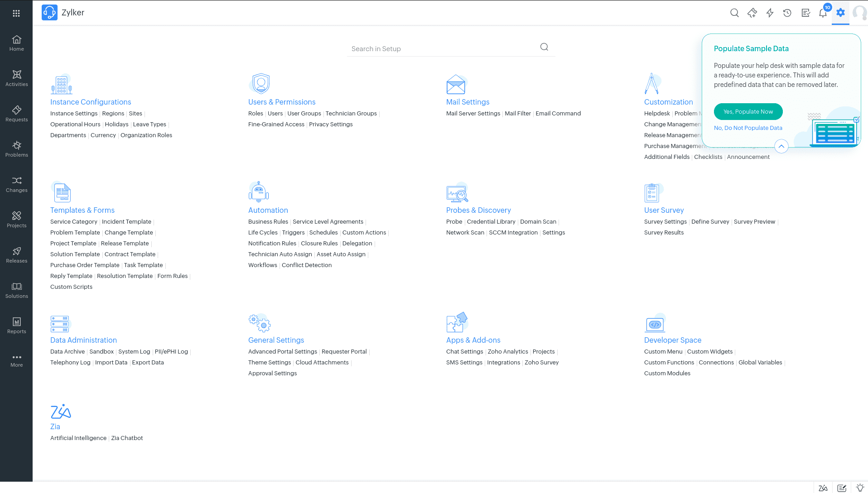The image size is (868, 493).
Task: Collapse the Populate Sample Data panel
Action: pyautogui.click(x=781, y=146)
